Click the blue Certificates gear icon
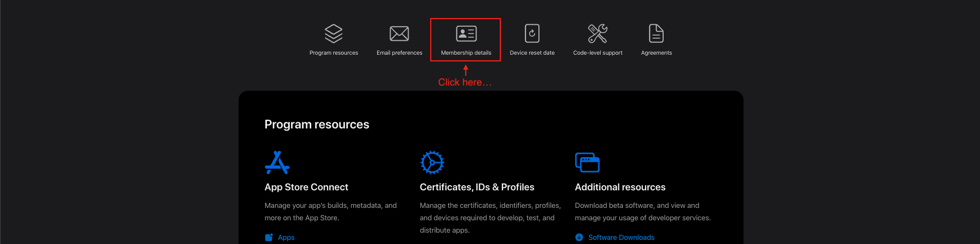Viewport: 980px width, 244px height. click(432, 162)
